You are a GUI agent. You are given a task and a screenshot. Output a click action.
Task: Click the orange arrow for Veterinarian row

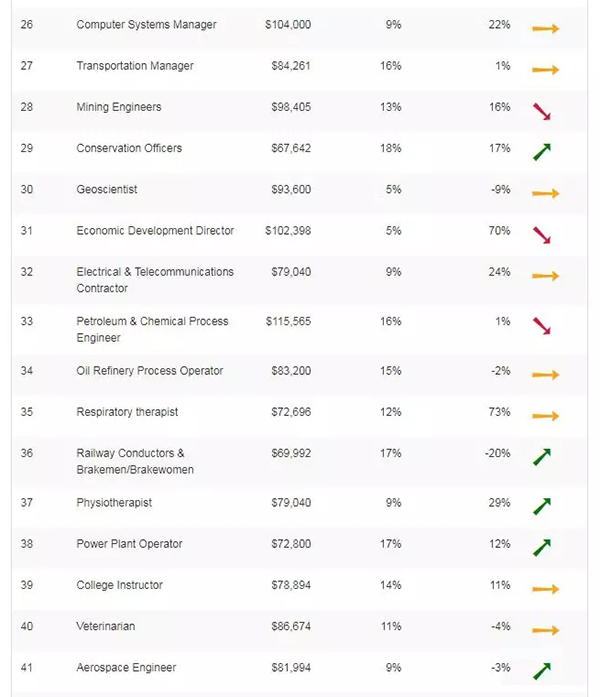click(x=545, y=630)
